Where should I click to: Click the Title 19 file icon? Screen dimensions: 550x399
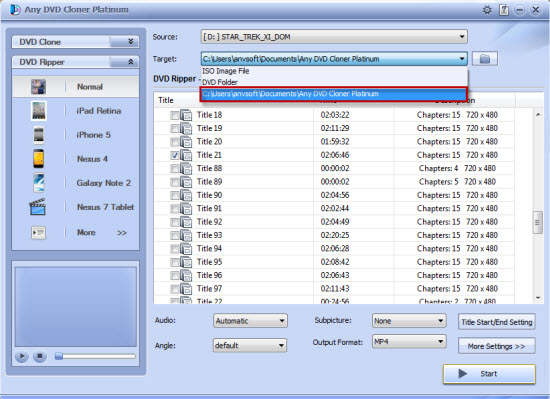coord(186,128)
